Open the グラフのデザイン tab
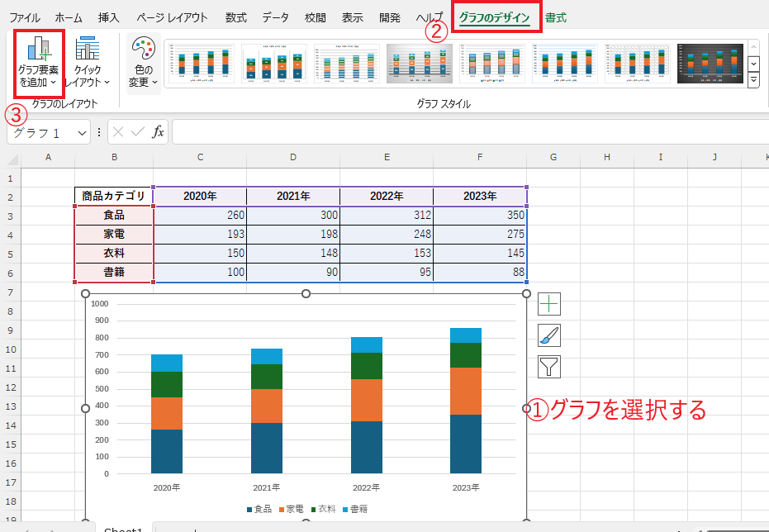 click(494, 17)
